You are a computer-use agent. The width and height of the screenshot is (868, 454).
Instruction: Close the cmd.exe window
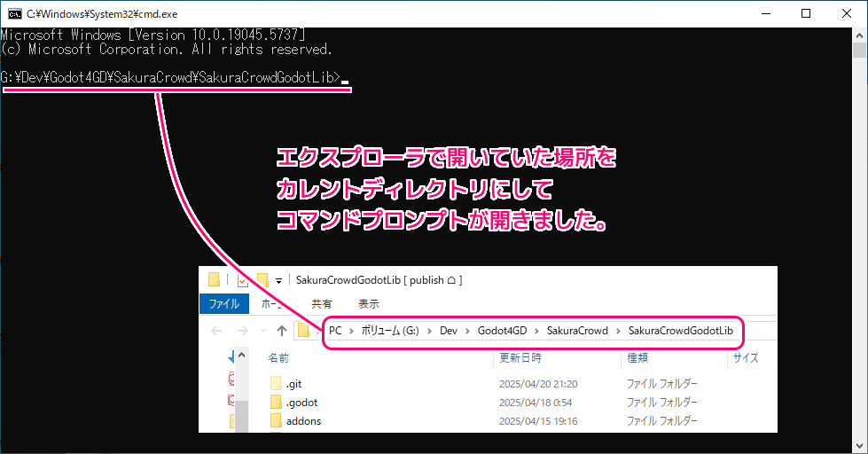[x=847, y=14]
